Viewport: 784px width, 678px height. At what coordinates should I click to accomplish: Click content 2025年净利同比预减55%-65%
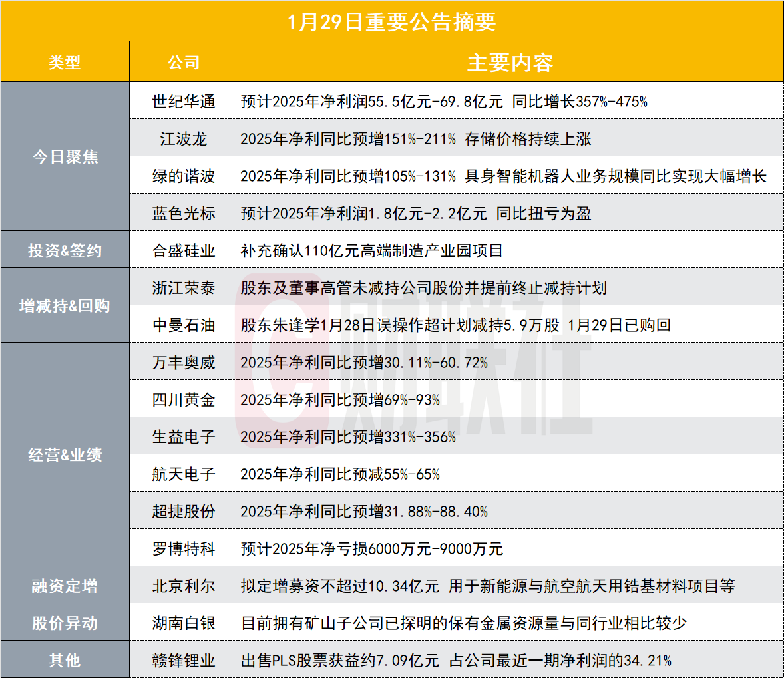pos(340,474)
